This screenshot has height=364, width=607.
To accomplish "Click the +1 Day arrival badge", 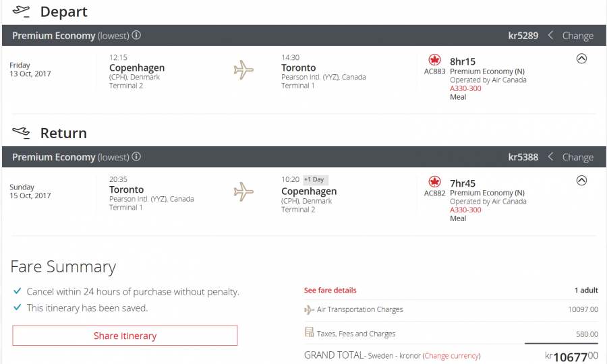I will [315, 180].
